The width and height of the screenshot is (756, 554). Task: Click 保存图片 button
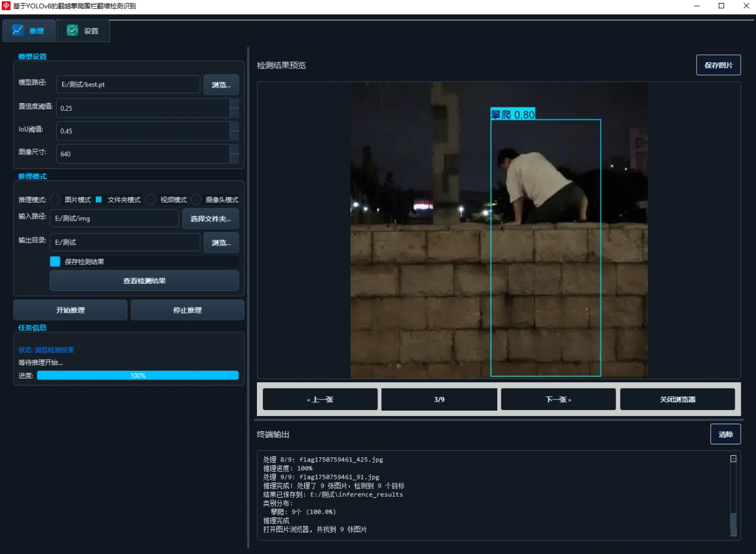[x=719, y=65]
